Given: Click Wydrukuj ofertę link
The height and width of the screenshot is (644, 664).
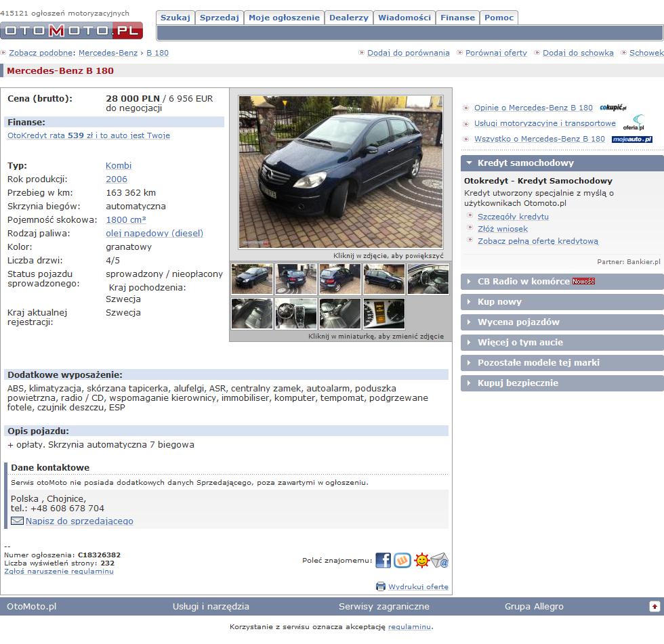Looking at the screenshot, I should 419,587.
